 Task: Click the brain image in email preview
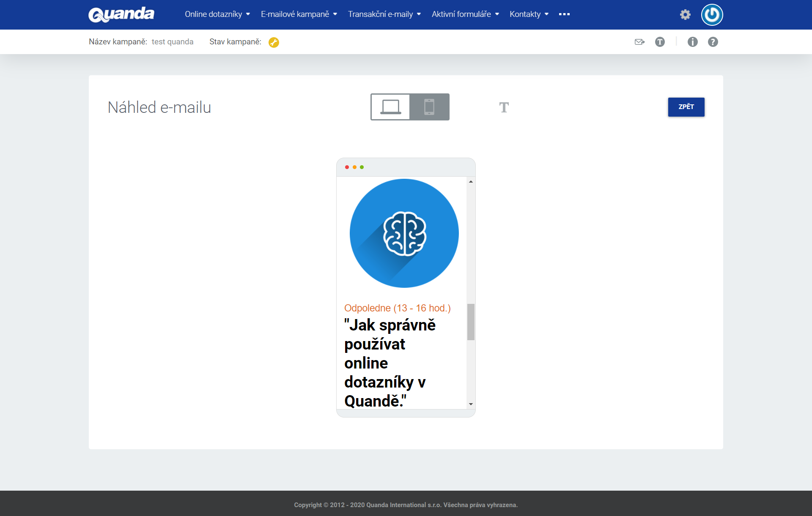click(x=404, y=233)
